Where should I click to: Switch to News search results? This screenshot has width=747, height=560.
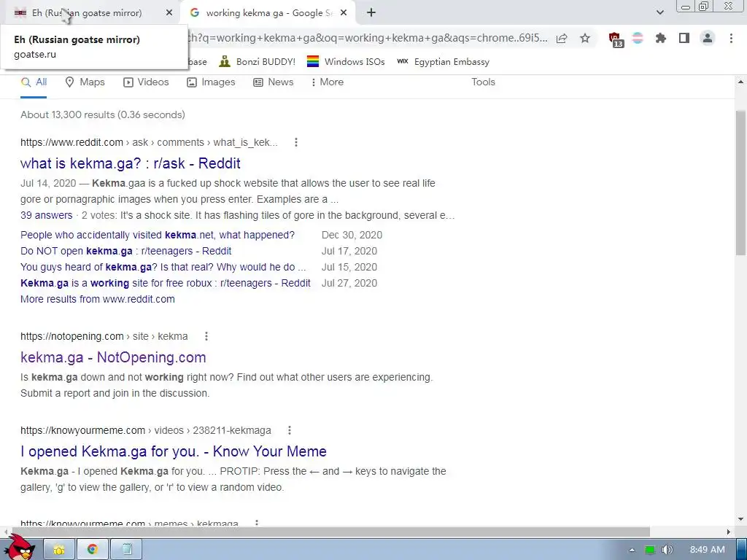[274, 82]
